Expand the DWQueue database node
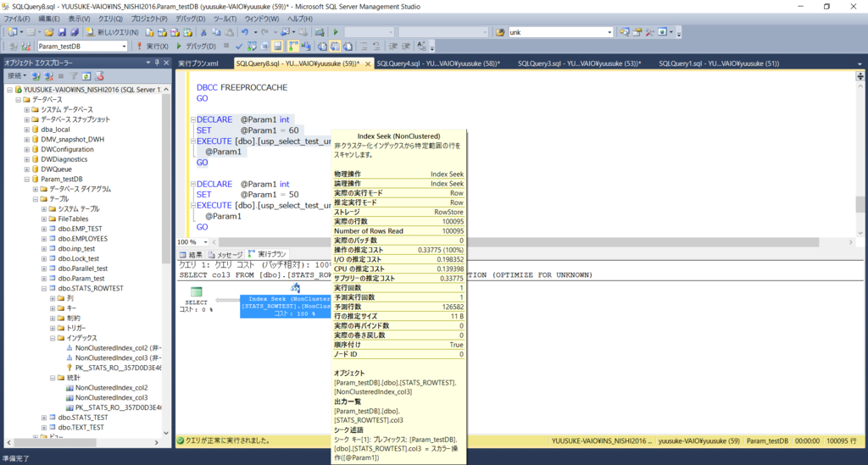This screenshot has height=465, width=868. click(26, 169)
